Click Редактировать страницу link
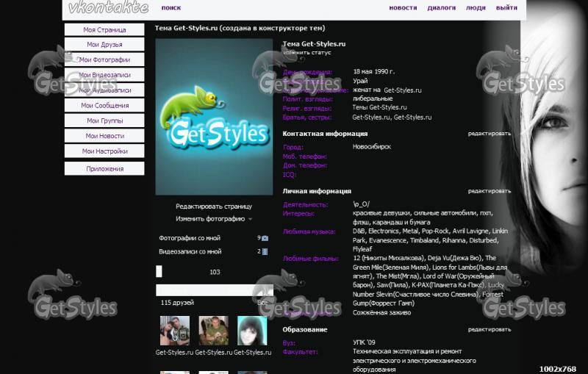 (x=214, y=206)
